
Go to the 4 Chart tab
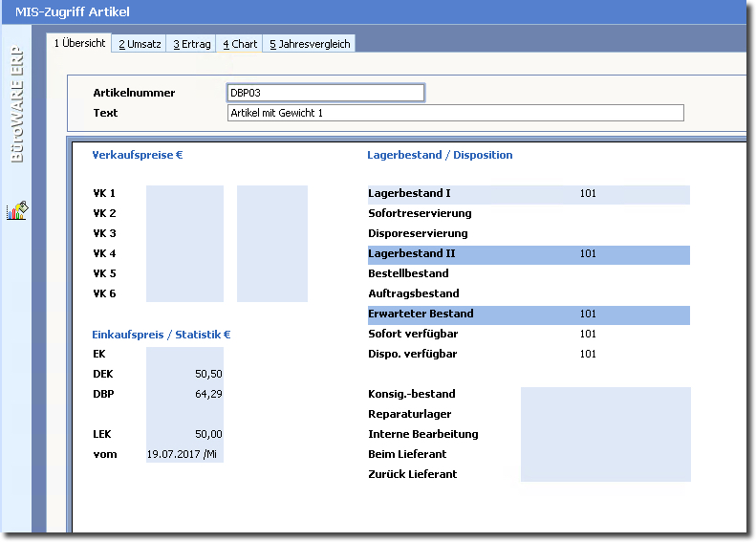point(240,44)
